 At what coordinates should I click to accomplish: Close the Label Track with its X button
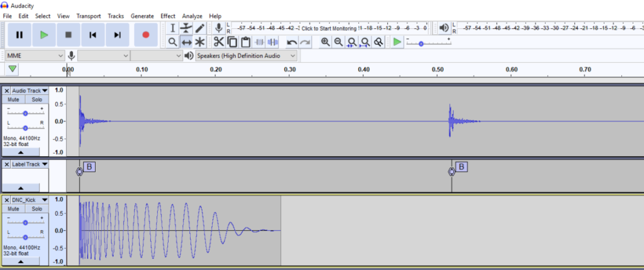[7, 164]
